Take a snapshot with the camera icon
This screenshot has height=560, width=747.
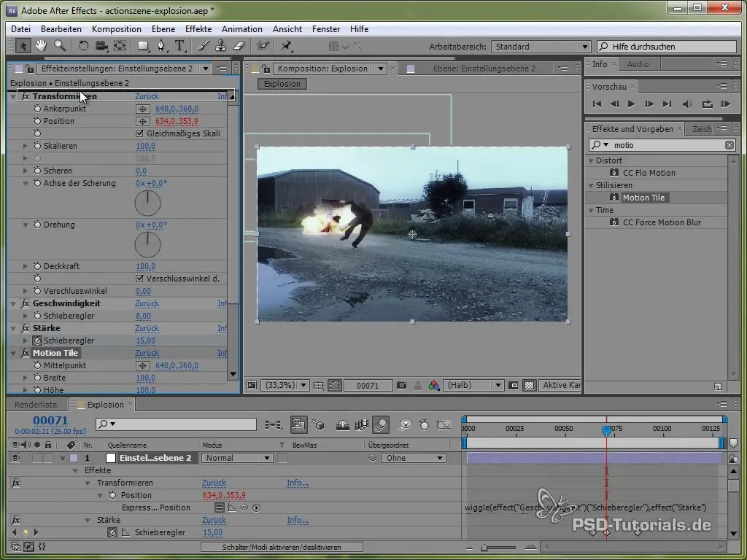402,385
